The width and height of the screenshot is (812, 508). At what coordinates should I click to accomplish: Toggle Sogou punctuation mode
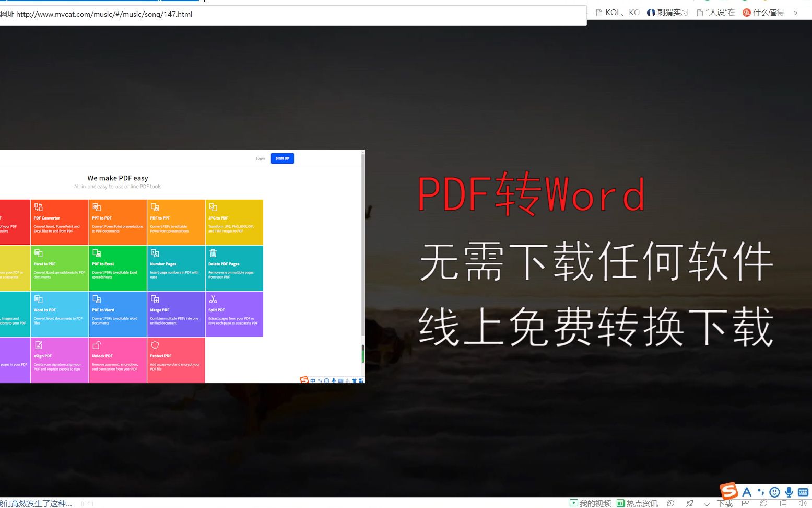(x=760, y=492)
